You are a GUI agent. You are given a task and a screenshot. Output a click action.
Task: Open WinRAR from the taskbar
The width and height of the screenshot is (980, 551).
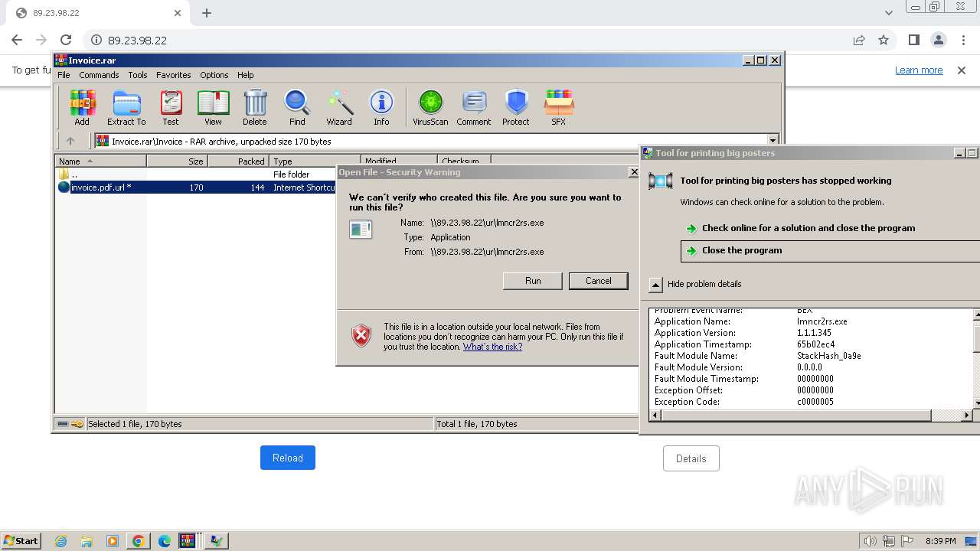[x=188, y=540]
